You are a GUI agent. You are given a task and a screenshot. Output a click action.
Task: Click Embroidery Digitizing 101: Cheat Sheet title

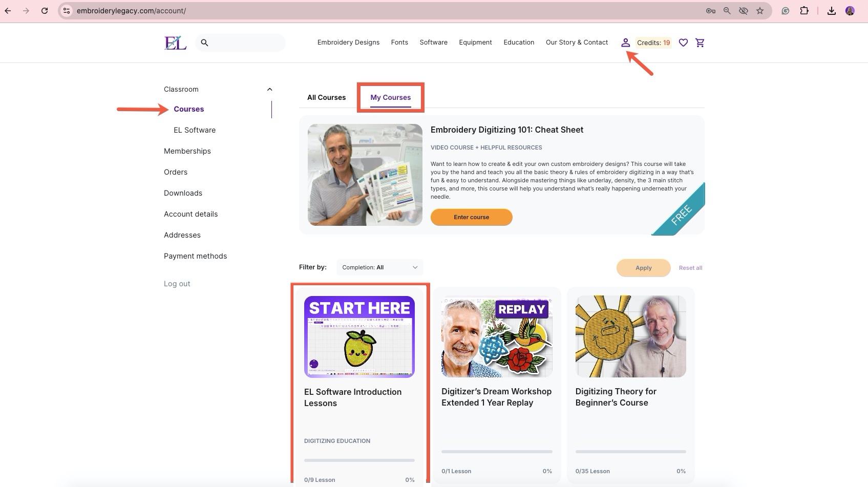pos(507,130)
